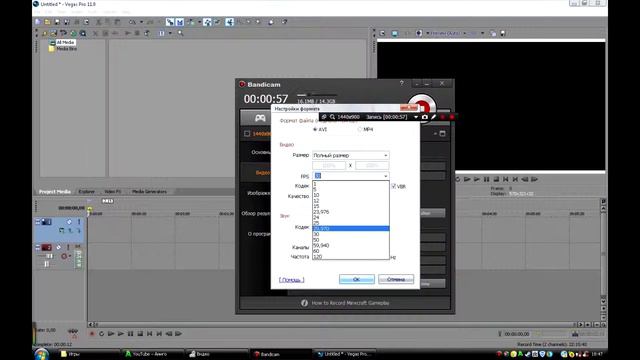Image resolution: width=640 pixels, height=360 pixels.
Task: Click the magnifier search icon in media toolbar
Action: click(180, 33)
